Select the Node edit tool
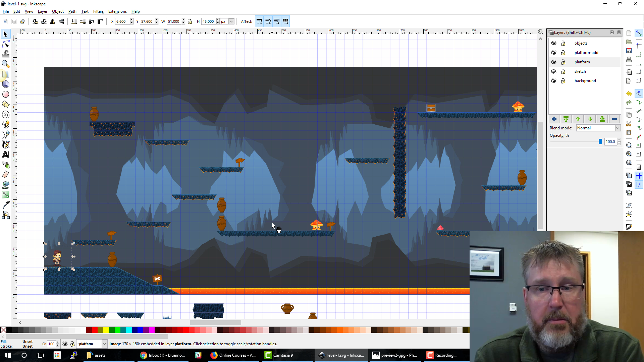 tap(6, 44)
